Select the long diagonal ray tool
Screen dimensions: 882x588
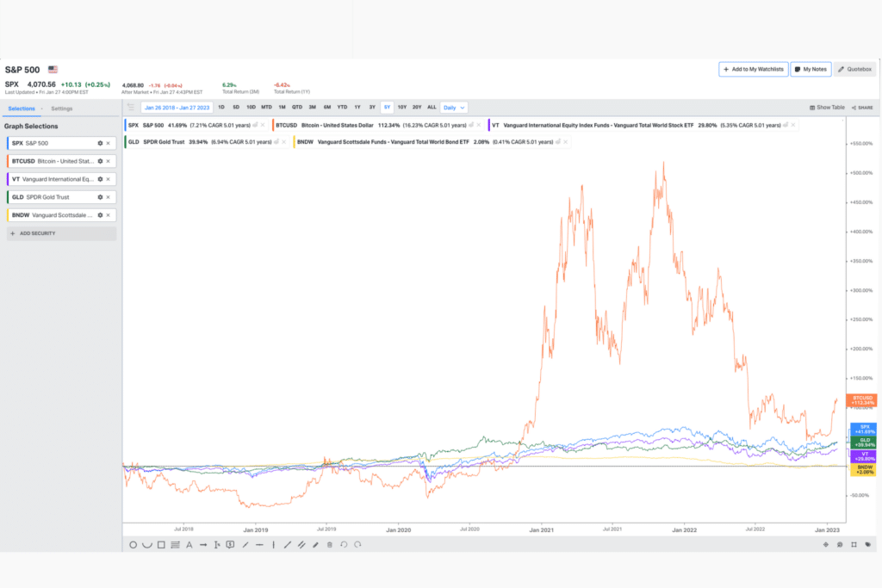coord(288,545)
